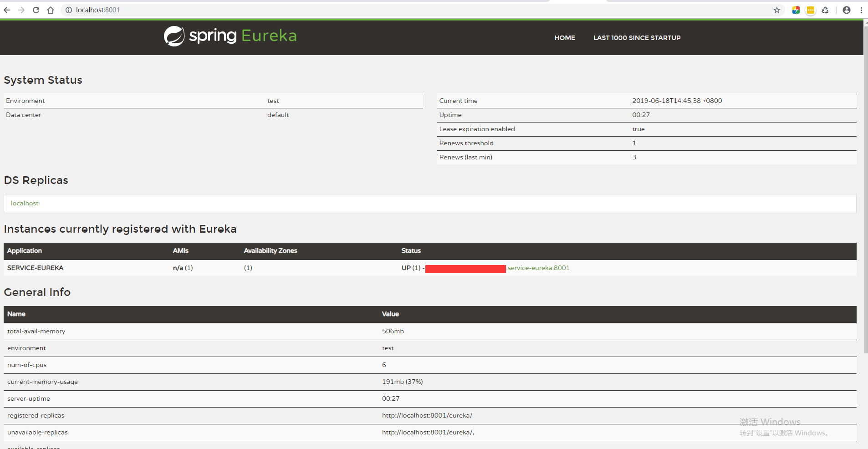The image size is (868, 449).
Task: Open the service-eureka:8001 instance link
Action: pyautogui.click(x=538, y=268)
